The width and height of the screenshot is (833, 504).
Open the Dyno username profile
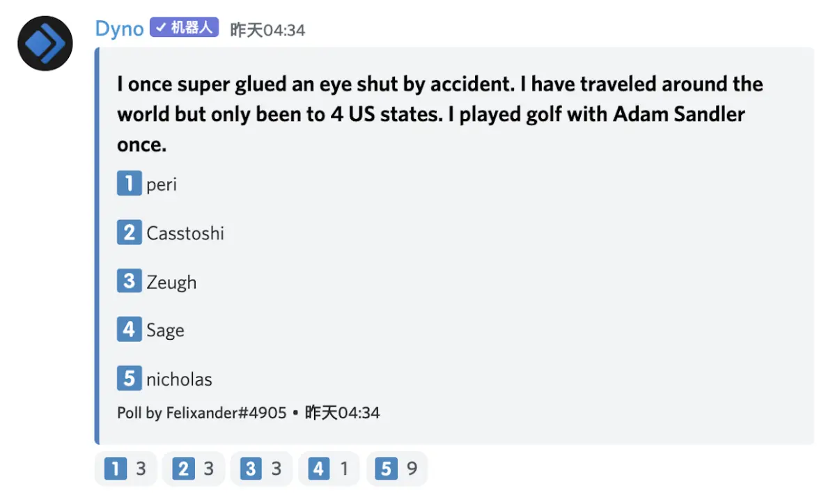(x=119, y=29)
